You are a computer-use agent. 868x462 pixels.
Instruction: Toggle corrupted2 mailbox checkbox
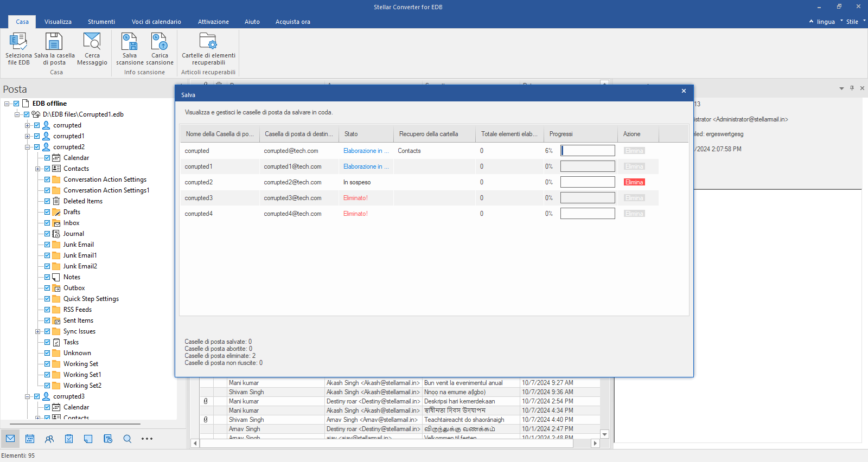pyautogui.click(x=37, y=147)
